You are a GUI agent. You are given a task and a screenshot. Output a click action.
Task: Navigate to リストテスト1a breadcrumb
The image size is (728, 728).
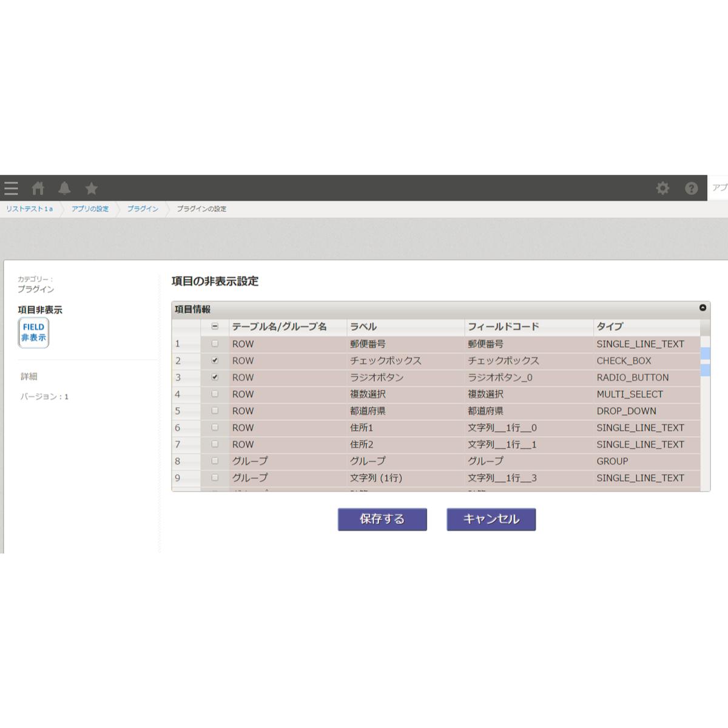point(29,209)
